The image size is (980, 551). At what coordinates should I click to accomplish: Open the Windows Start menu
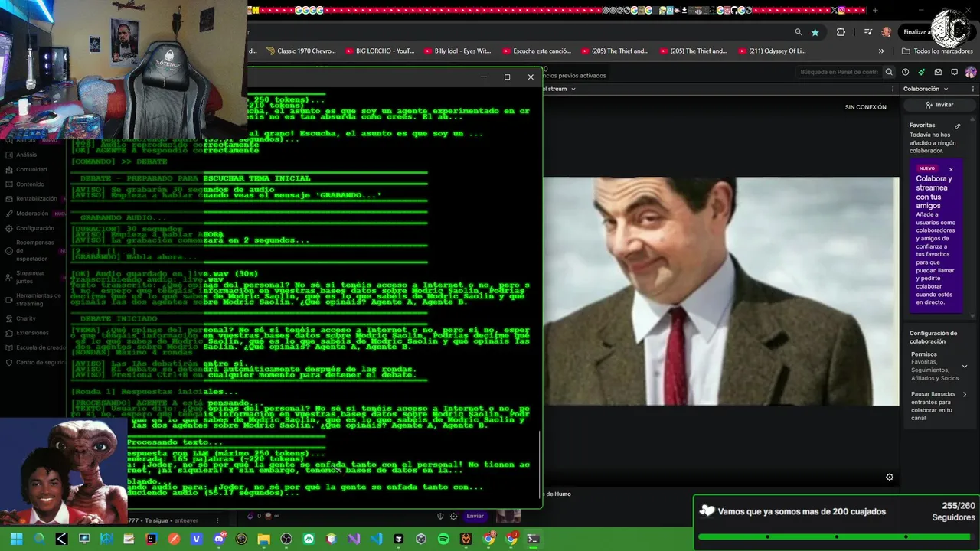[x=16, y=539]
